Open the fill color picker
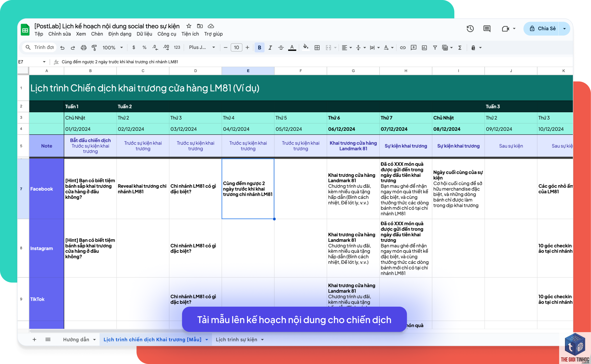591x364 pixels. click(305, 47)
